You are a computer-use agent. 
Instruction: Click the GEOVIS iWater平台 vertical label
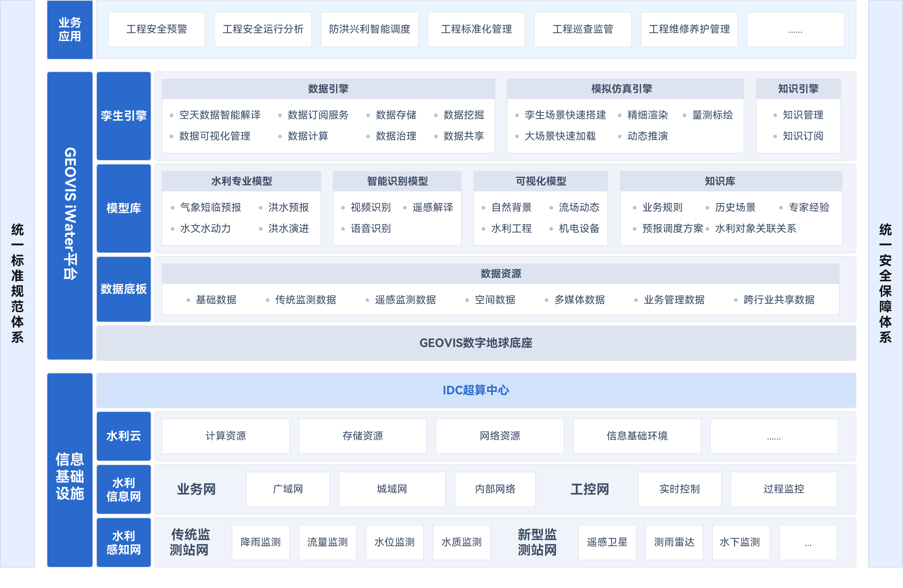pos(70,215)
